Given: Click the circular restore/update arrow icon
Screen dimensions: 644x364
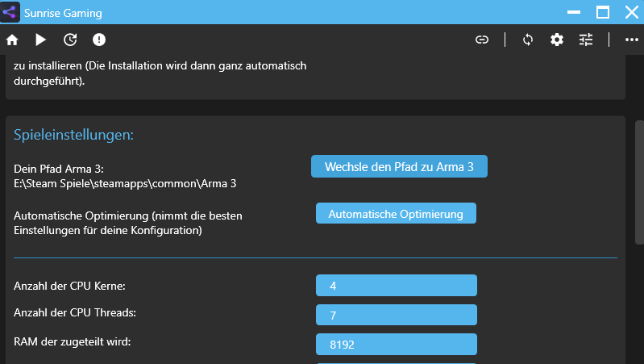Looking at the screenshot, I should click(70, 40).
